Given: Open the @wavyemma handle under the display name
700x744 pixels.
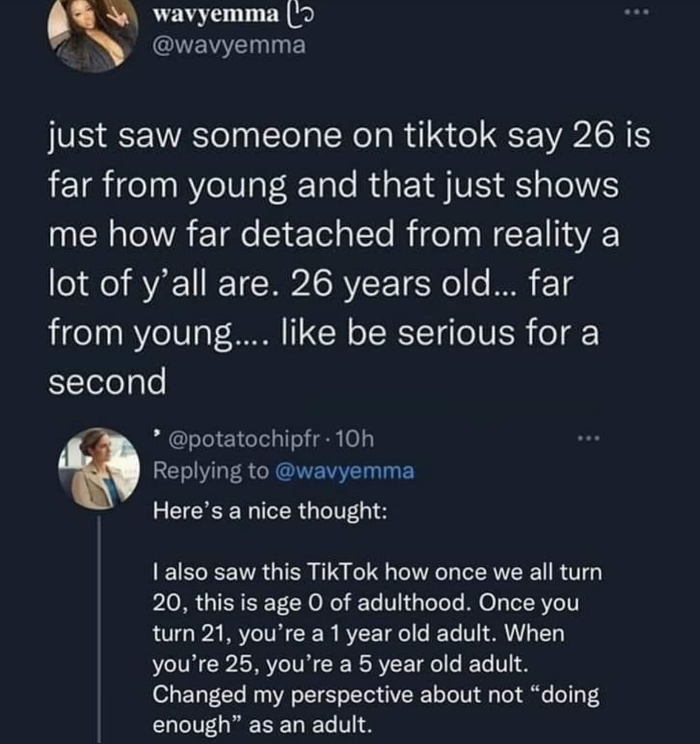Looking at the screenshot, I should 229,45.
